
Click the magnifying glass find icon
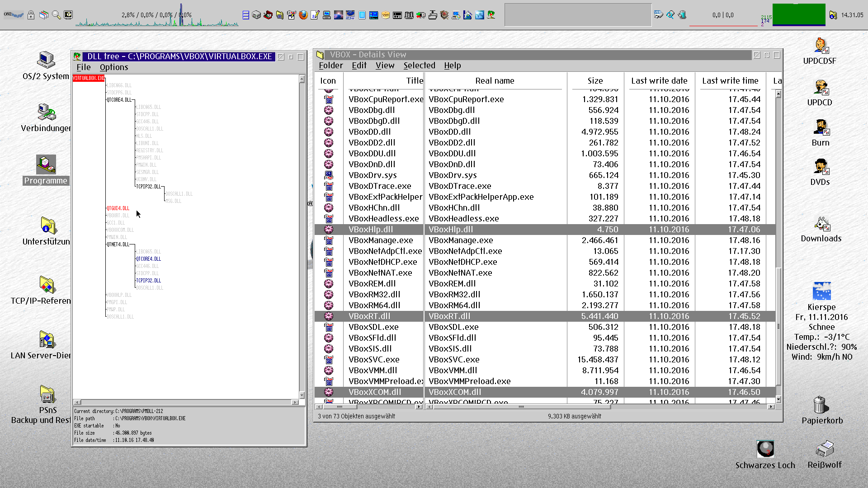(x=56, y=15)
